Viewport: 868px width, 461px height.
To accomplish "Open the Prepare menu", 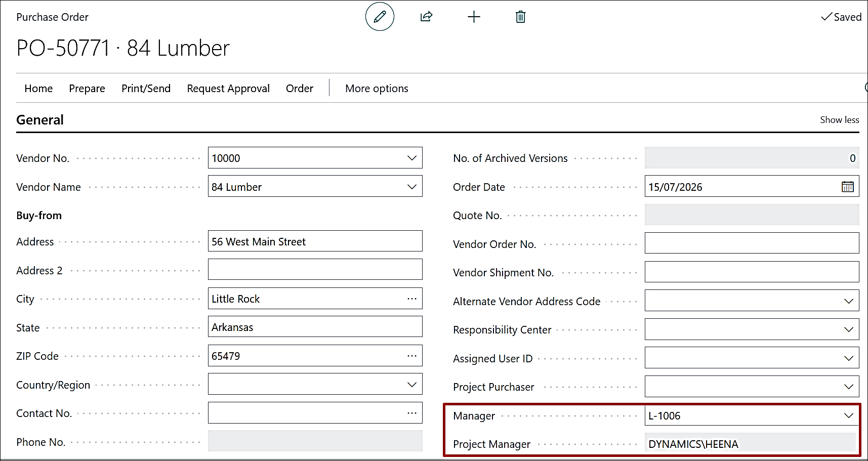I will 87,89.
